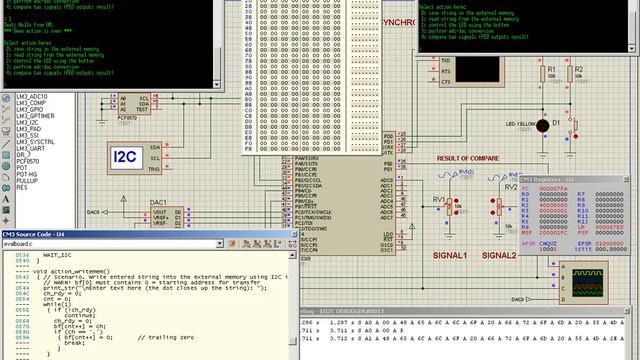
Task: Click Step Out icon in Source Code toolbar
Action: 267,244
